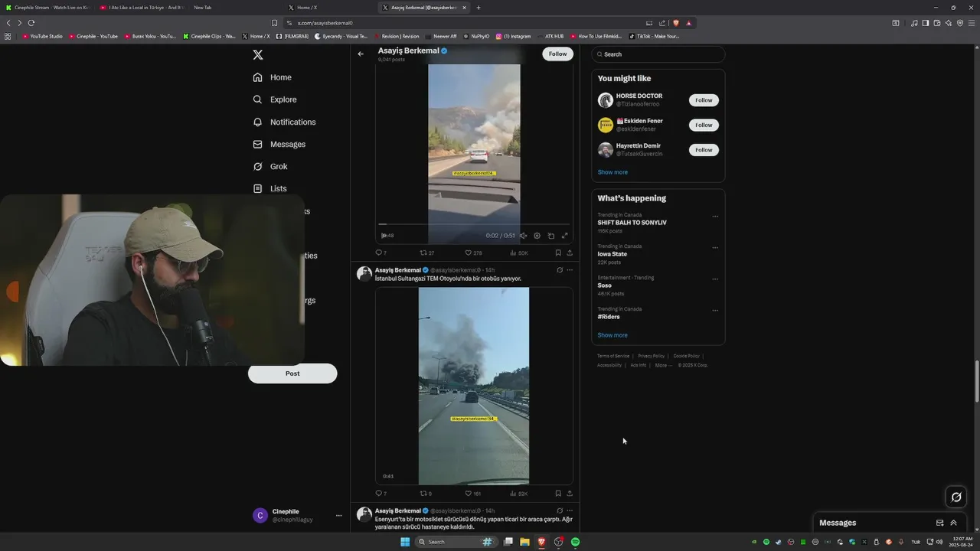Open Lists in the sidebar
980x551 pixels.
(x=269, y=188)
